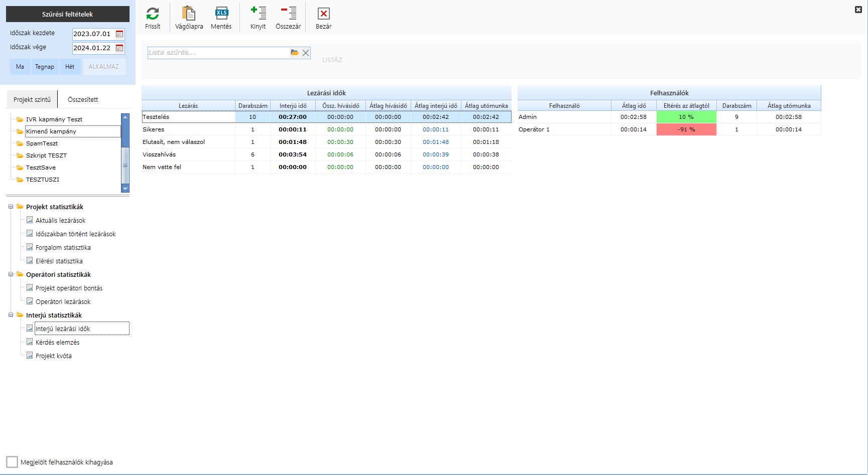Save as XLS with Mentés icon

pos(221,14)
